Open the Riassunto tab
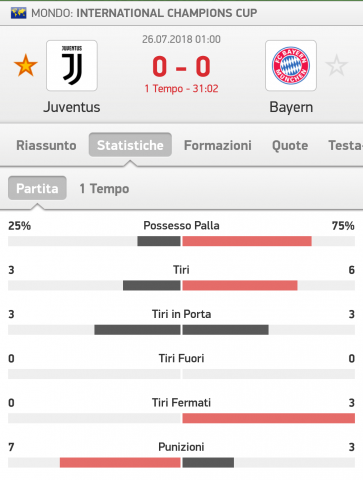 (46, 145)
